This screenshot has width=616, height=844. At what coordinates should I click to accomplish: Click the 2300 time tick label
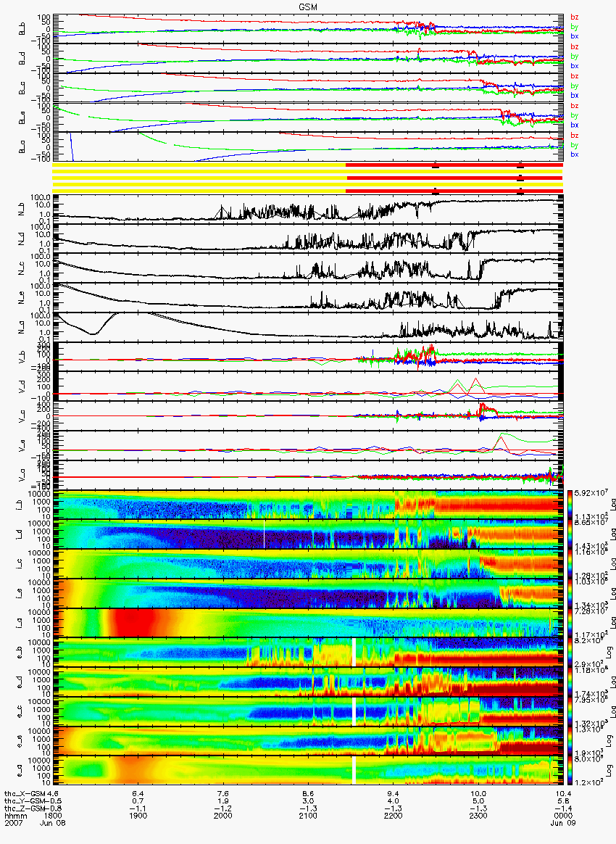478,816
